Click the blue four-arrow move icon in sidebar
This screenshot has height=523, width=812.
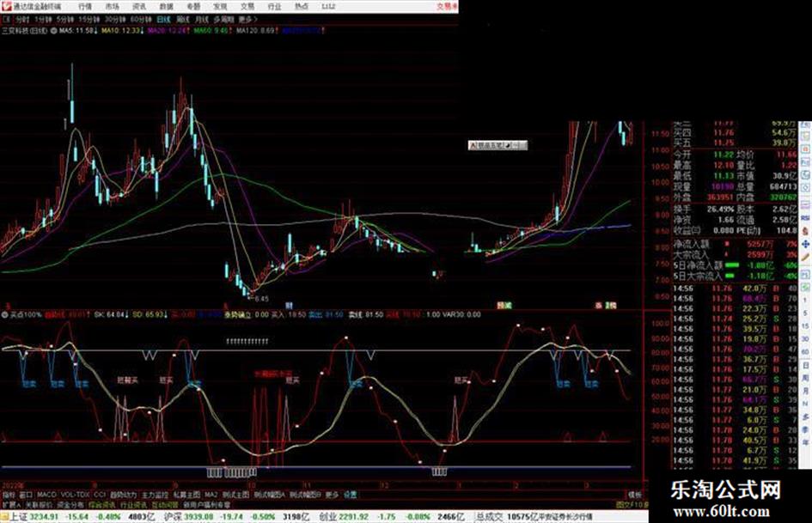805,243
